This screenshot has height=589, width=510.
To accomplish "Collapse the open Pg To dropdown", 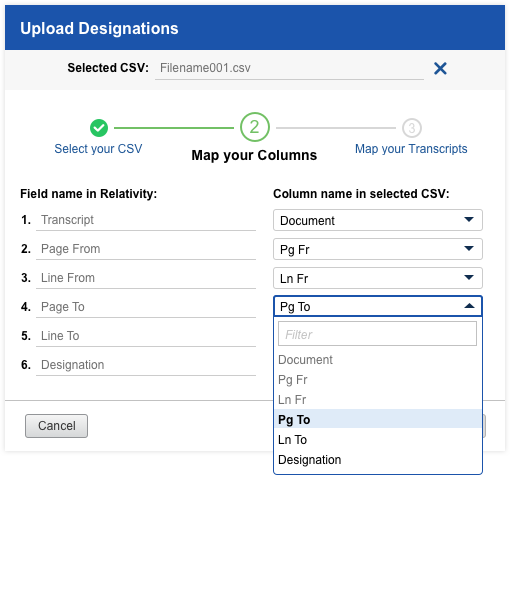I will [x=377, y=306].
